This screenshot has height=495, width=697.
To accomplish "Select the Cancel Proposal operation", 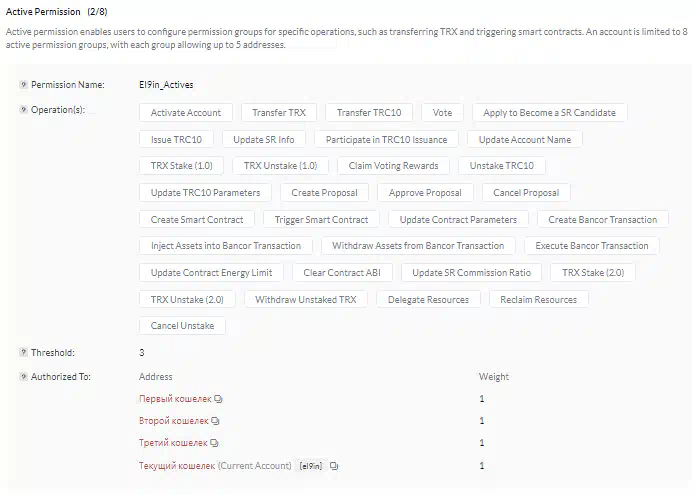I will [x=526, y=193].
